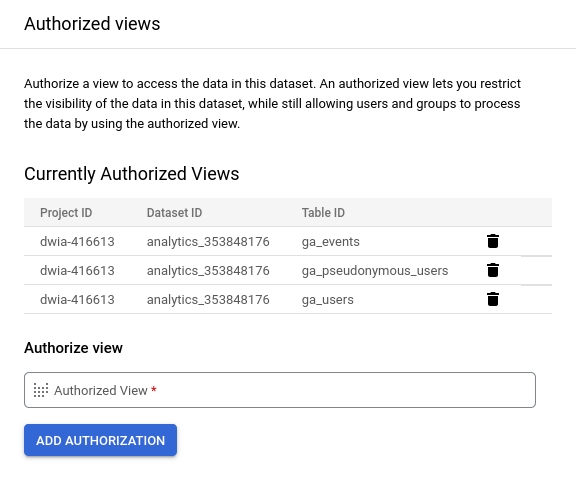Click the Currently Authorized Views heading
This screenshot has height=480, width=576.
[132, 174]
